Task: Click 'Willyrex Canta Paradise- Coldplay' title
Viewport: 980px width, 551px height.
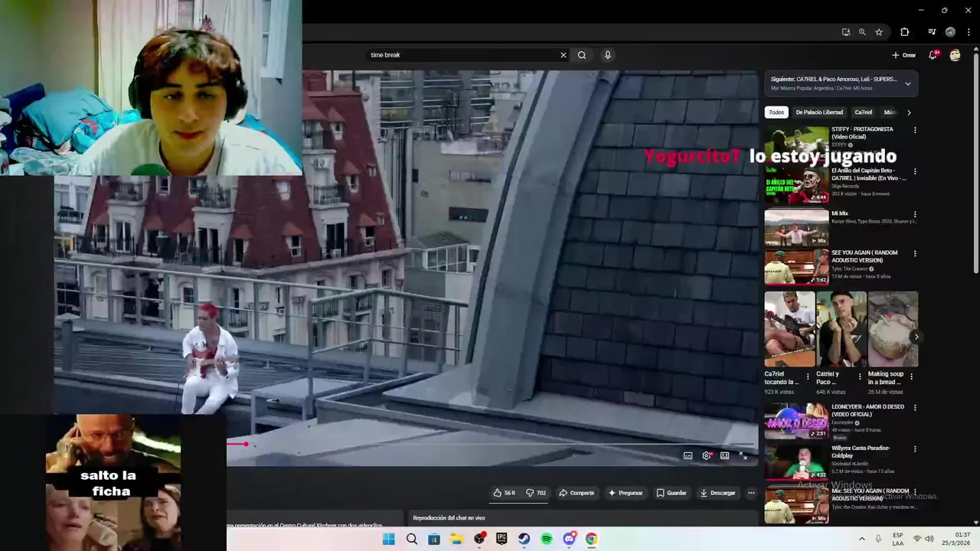Action: coord(863,452)
